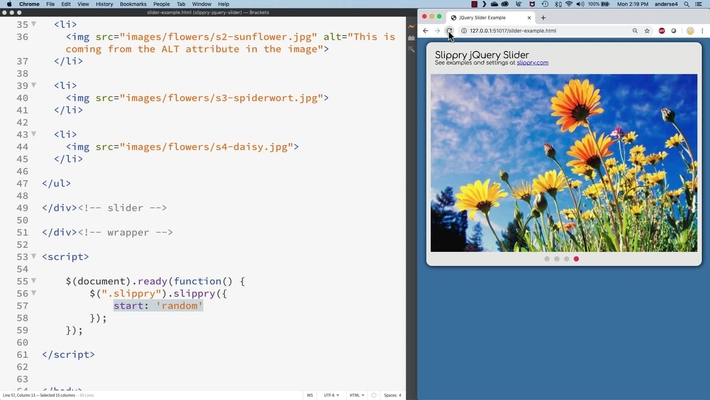
Task: Select the jQuery Slider Example tab
Action: point(489,18)
